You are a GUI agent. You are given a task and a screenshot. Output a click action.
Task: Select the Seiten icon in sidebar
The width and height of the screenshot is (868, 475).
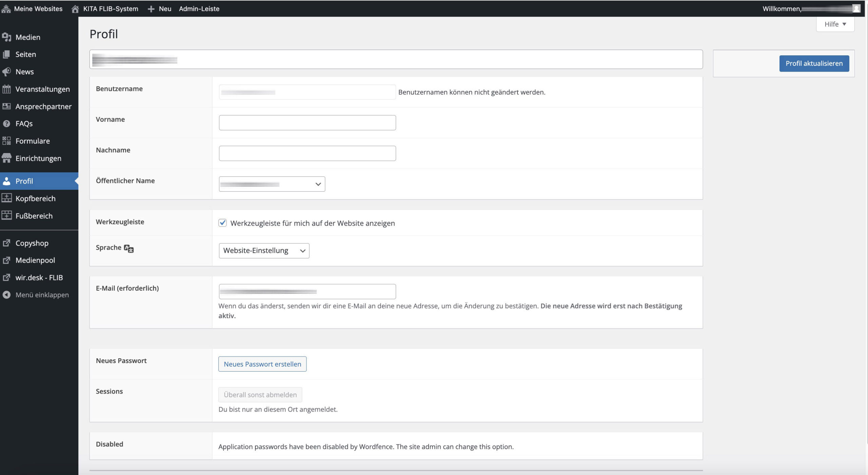6,54
